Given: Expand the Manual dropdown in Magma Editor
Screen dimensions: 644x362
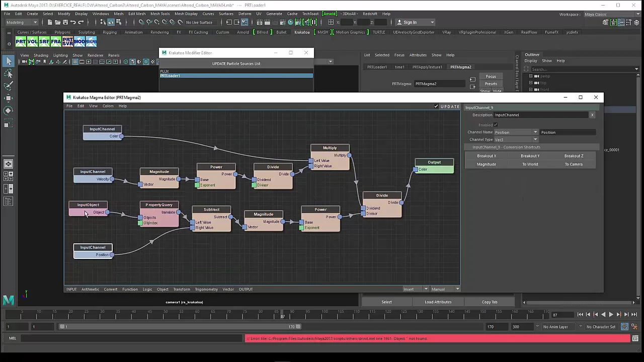Looking at the screenshot, I should point(445,289).
